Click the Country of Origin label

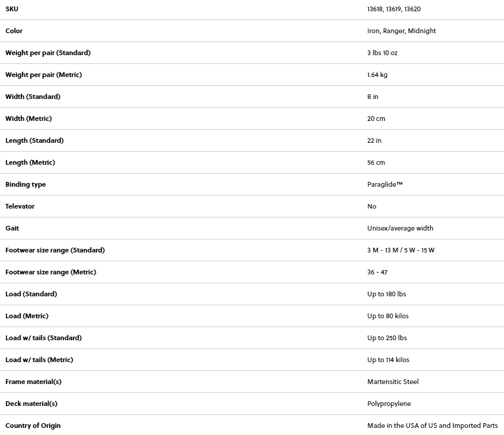tap(33, 426)
